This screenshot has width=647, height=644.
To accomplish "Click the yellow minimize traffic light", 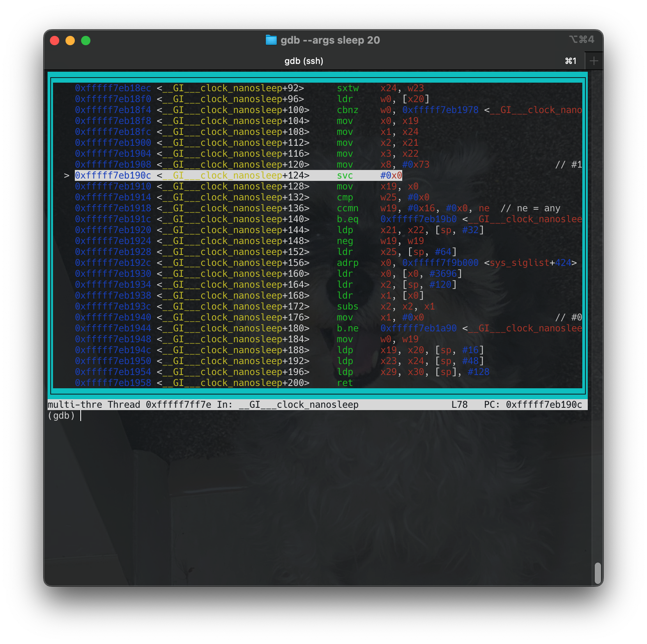I will tap(71, 40).
